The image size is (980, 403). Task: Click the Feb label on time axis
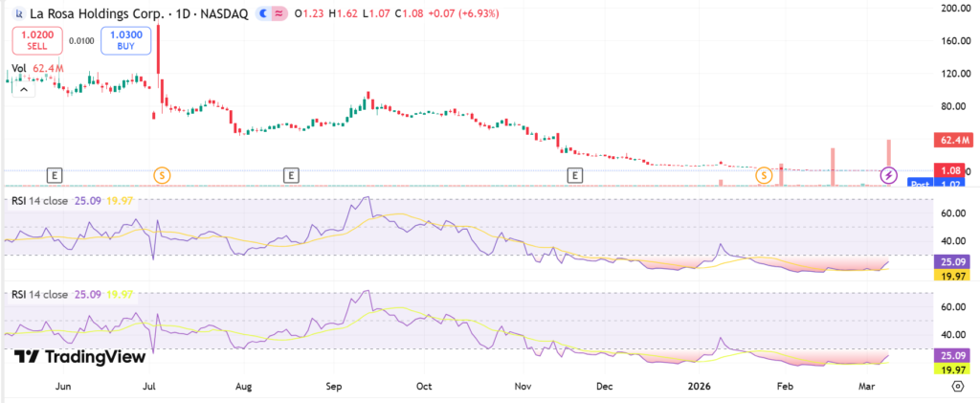coord(783,387)
